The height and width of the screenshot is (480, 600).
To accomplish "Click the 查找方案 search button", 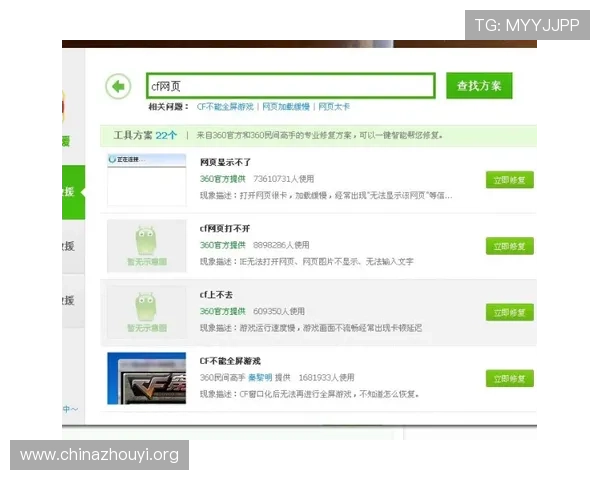I will tap(479, 86).
